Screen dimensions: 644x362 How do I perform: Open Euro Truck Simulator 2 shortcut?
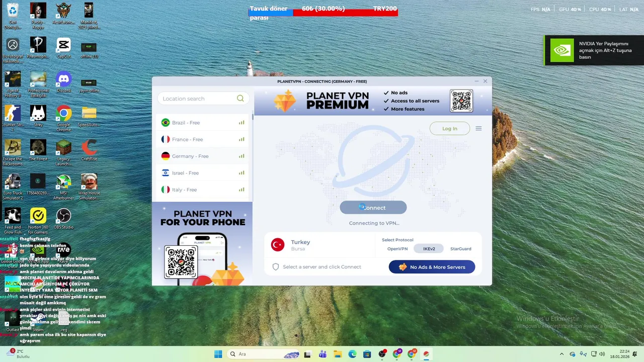(13, 187)
